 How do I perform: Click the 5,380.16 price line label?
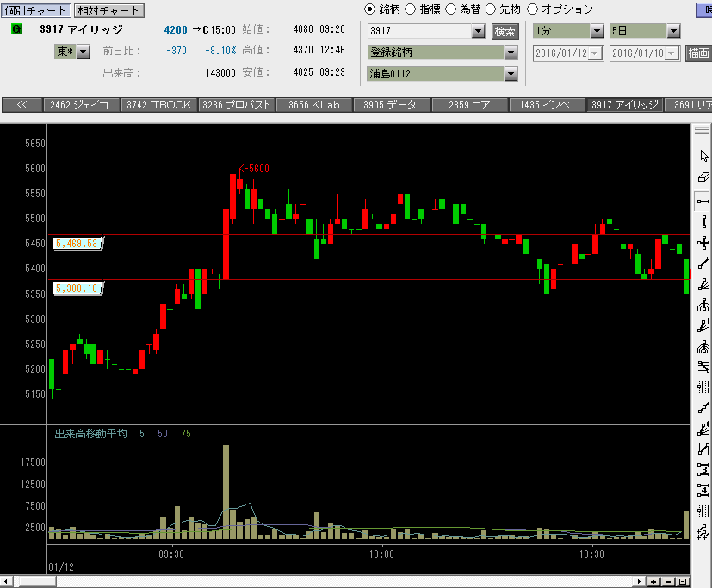coord(78,288)
